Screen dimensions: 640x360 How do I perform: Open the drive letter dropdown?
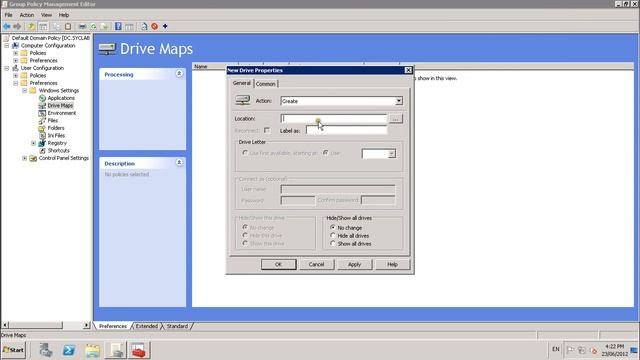click(x=391, y=153)
